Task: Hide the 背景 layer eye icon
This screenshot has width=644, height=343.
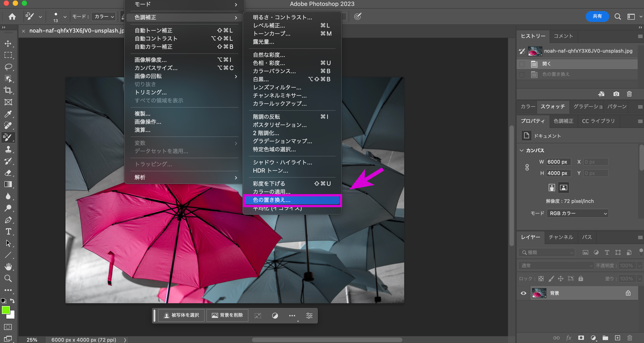Action: click(523, 293)
